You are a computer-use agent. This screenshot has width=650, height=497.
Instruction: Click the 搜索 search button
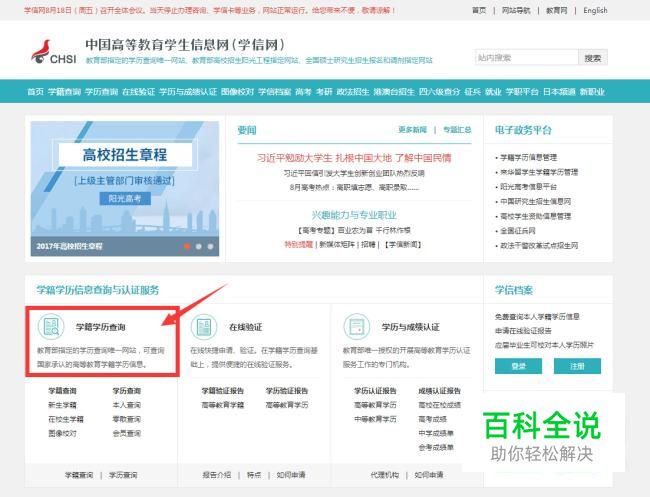(x=593, y=57)
